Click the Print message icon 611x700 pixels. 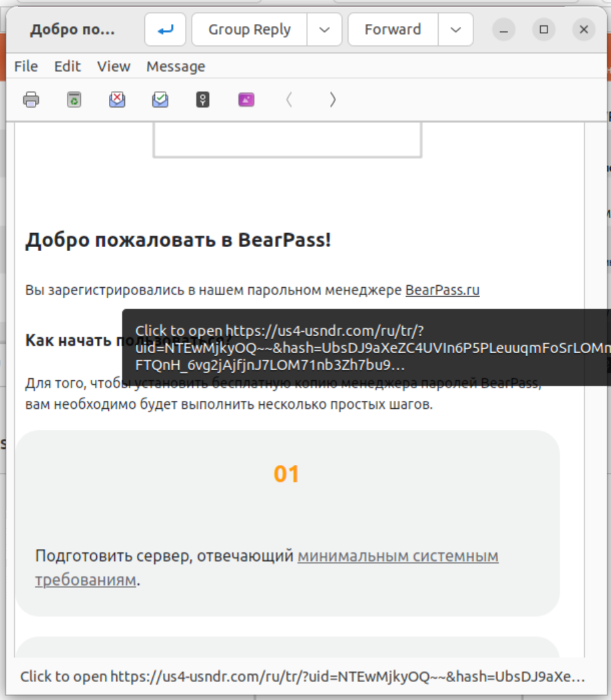click(x=31, y=100)
